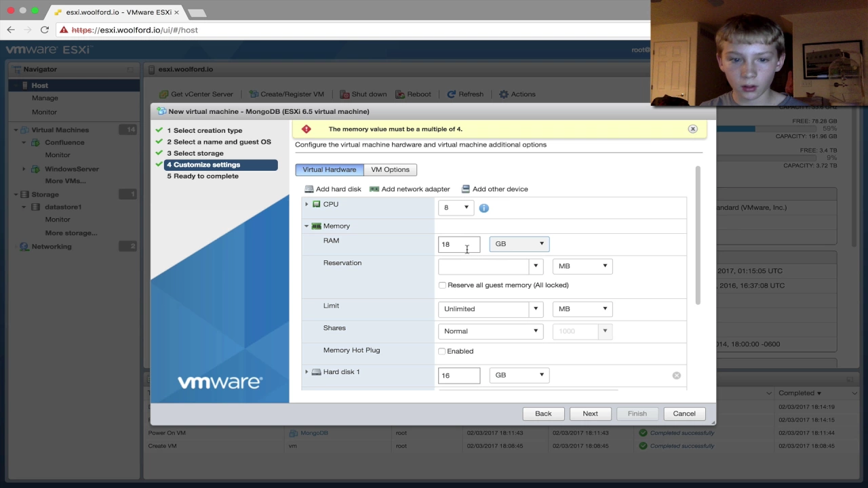Open the CPU info icon
The image size is (868, 488).
pyautogui.click(x=484, y=208)
